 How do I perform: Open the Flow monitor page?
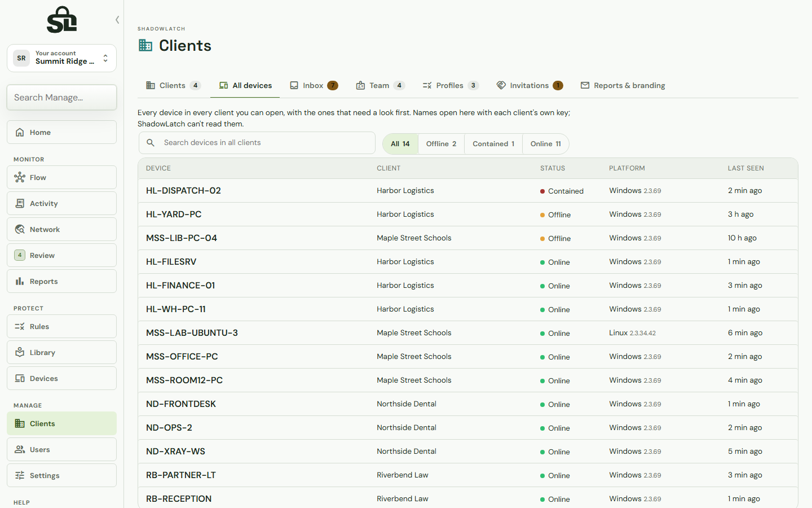tap(61, 177)
